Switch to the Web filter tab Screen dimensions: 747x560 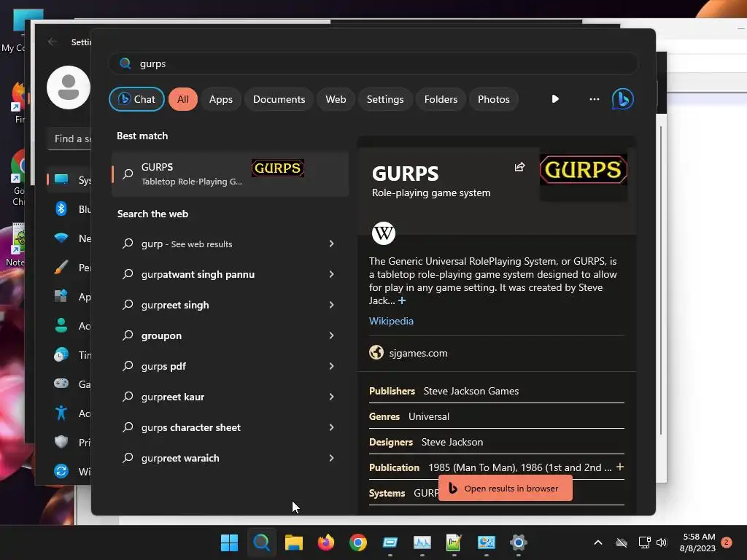pos(336,99)
